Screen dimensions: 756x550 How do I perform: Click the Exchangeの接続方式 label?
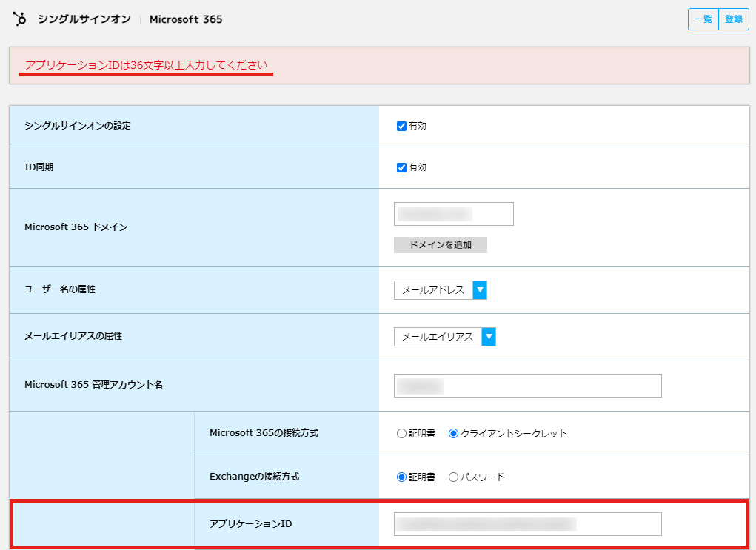pos(254,477)
